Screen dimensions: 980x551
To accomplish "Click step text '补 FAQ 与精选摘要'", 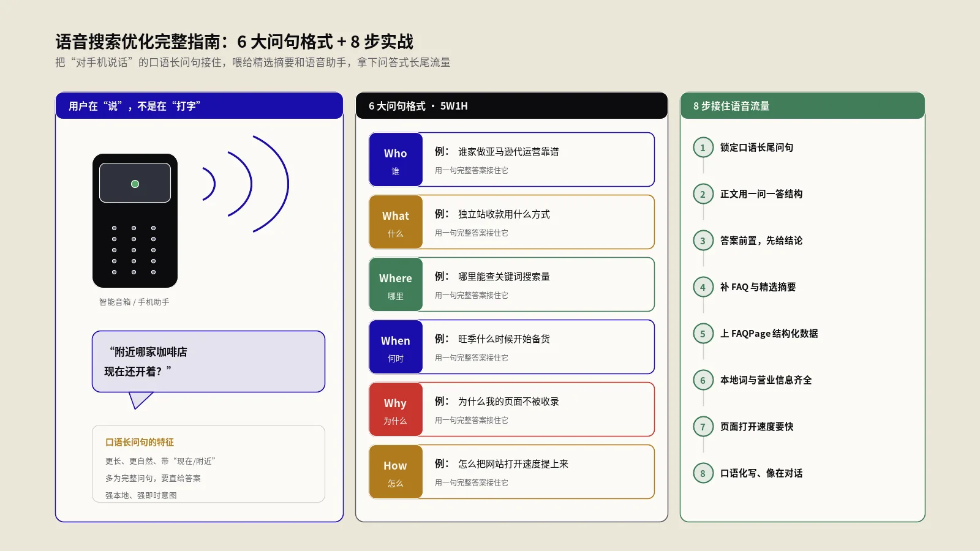I will click(758, 287).
